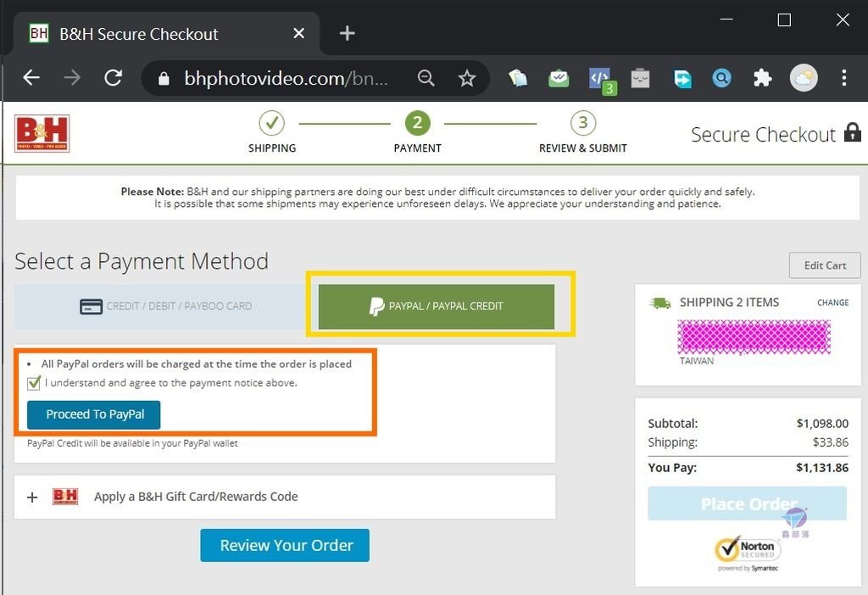Open the Extensions puzzle piece menu
The image size is (868, 595).
coord(762,78)
